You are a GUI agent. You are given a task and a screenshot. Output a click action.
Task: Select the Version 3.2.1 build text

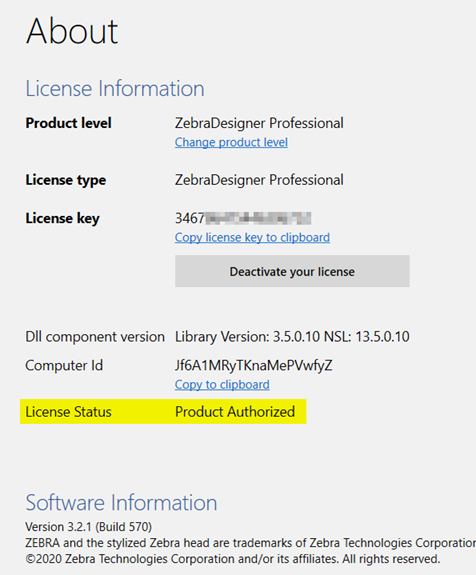[88, 527]
